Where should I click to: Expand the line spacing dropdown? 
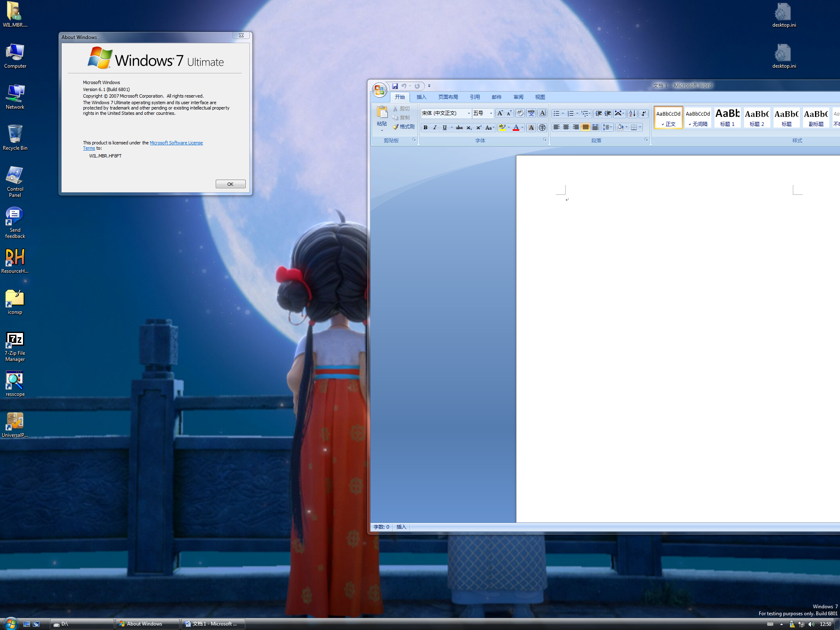611,127
